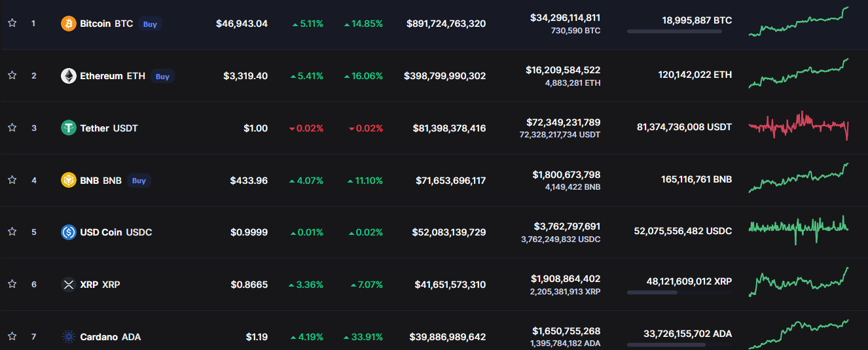Image resolution: width=868 pixels, height=350 pixels.
Task: Click the Cardano logo icon
Action: (68, 337)
